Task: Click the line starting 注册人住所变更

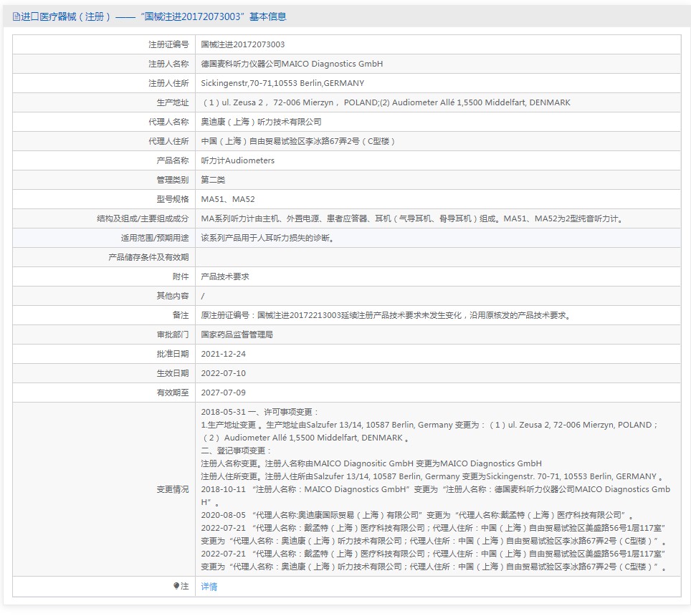Action: point(432,476)
